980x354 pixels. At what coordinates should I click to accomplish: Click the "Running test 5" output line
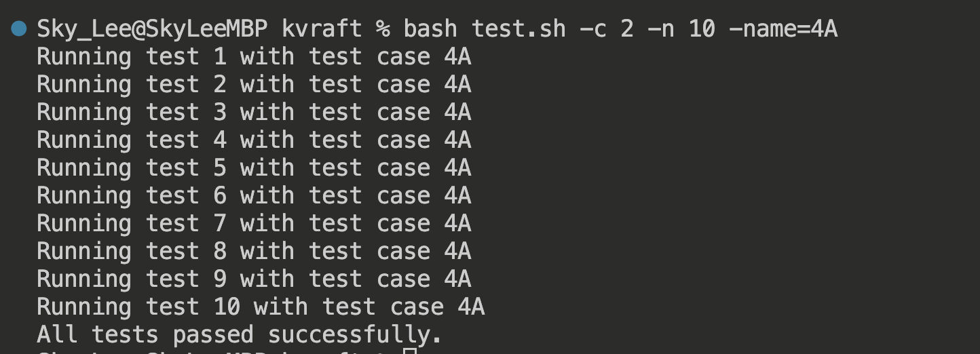pyautogui.click(x=254, y=168)
